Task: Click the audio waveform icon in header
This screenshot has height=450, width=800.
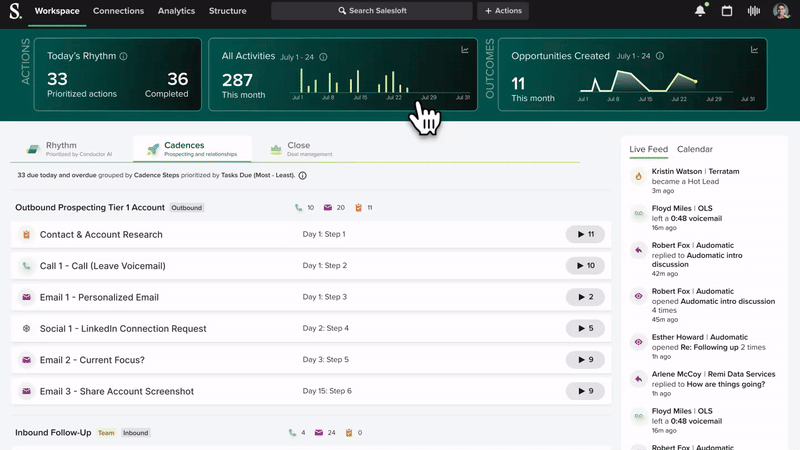Action: (754, 11)
